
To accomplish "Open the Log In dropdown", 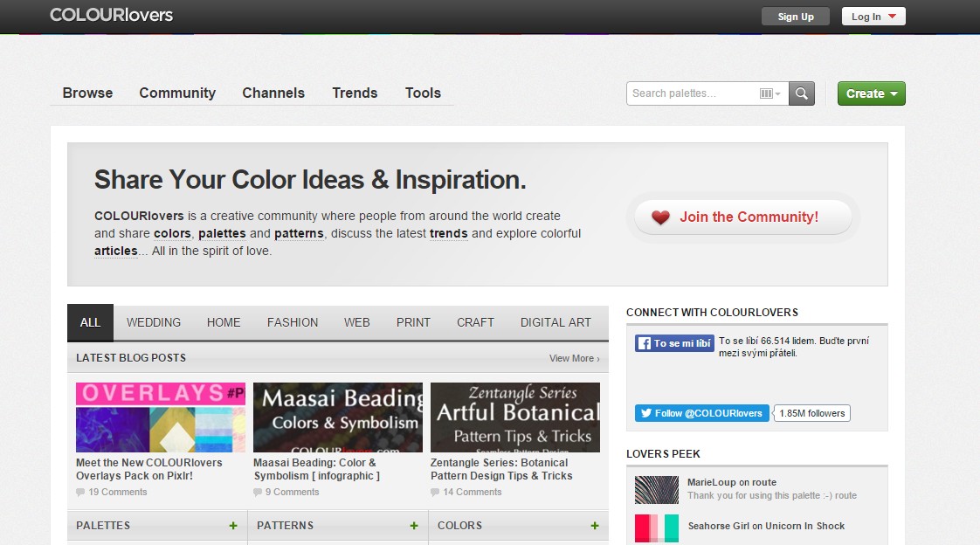I will click(872, 15).
